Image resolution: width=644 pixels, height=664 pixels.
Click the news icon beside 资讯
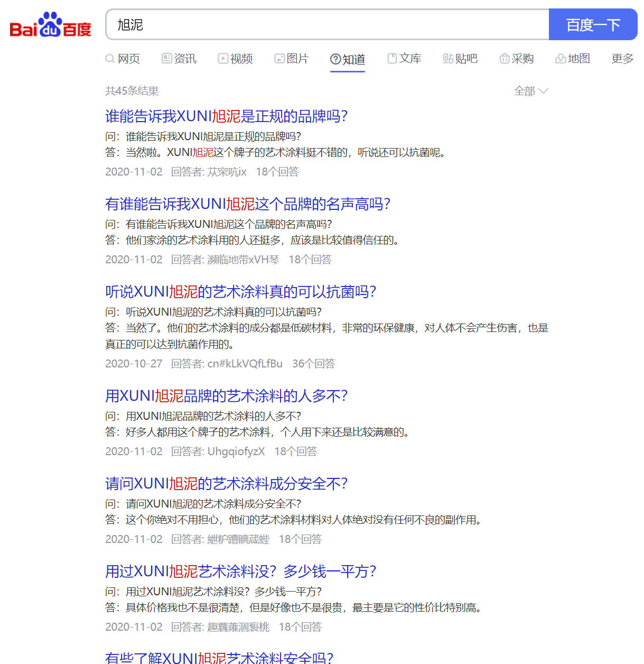tap(167, 59)
